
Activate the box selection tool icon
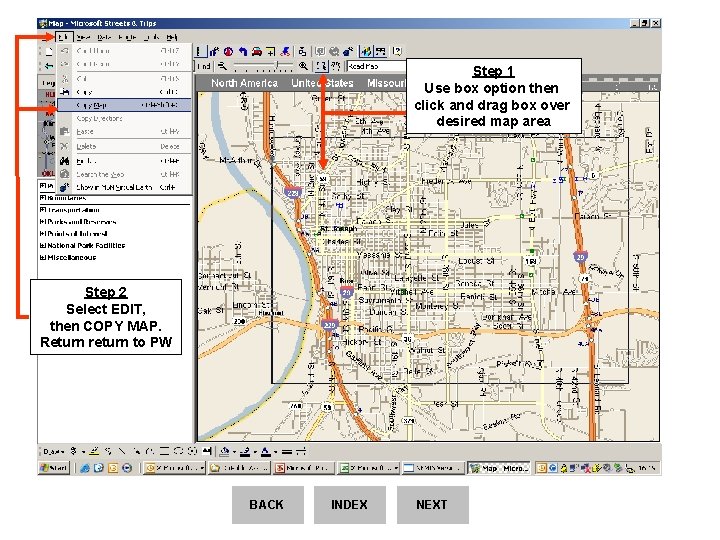321,66
